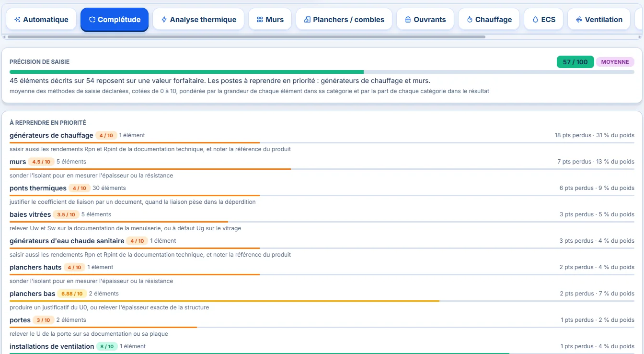Switch to the Ventilation tab
Screen dimensions: 644x354
599,20
